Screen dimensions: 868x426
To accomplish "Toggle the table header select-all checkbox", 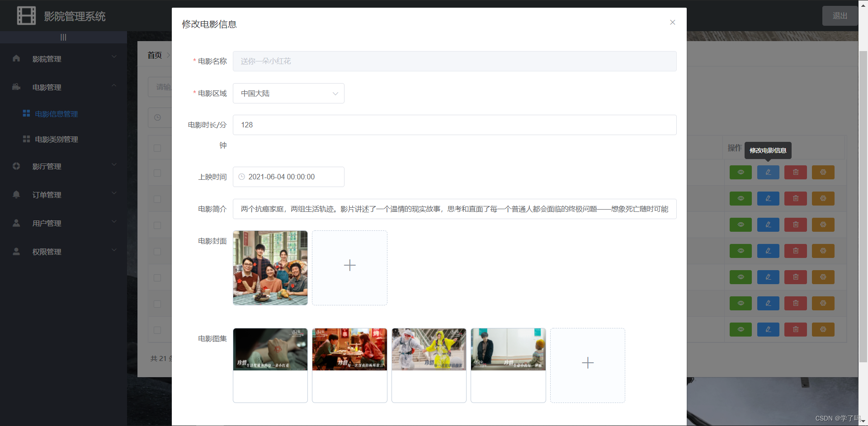I will click(157, 148).
